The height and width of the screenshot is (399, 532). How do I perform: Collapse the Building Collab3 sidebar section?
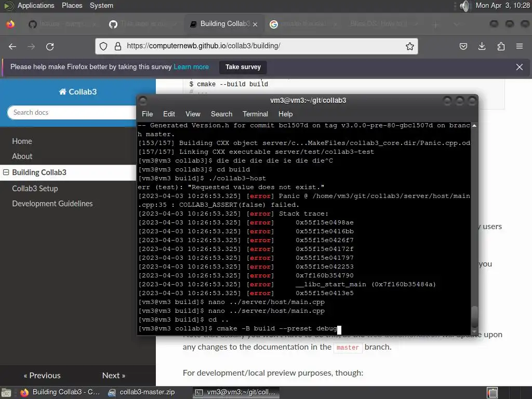[6, 172]
